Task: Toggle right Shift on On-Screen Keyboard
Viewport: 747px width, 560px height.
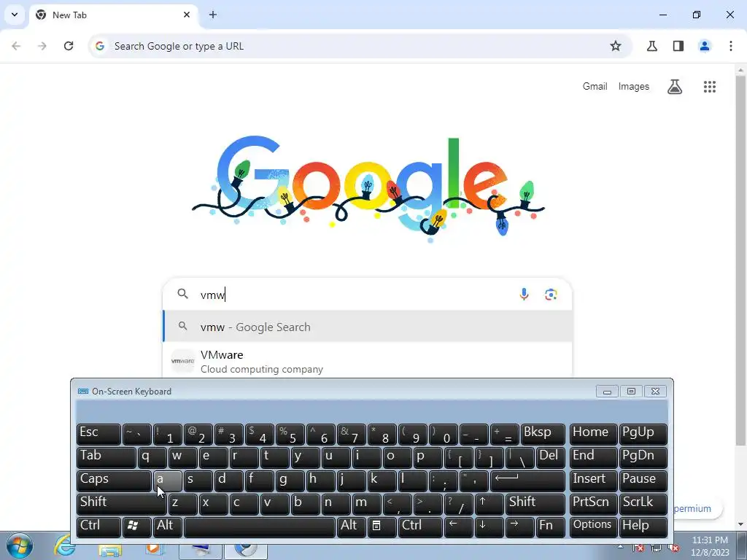Action: (536, 505)
